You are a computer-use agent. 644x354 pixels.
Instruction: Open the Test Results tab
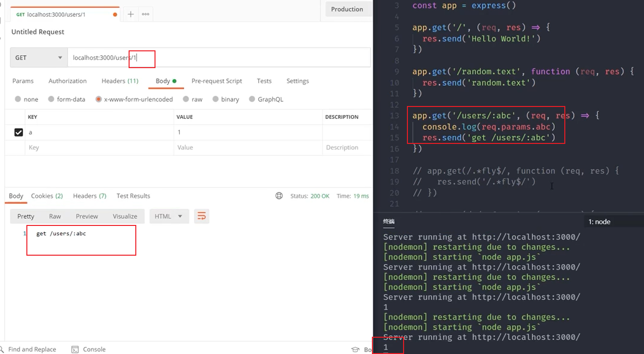point(133,196)
